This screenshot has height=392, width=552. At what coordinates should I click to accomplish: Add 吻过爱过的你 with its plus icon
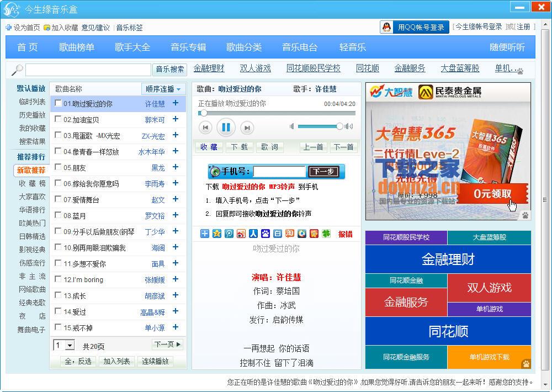click(176, 103)
